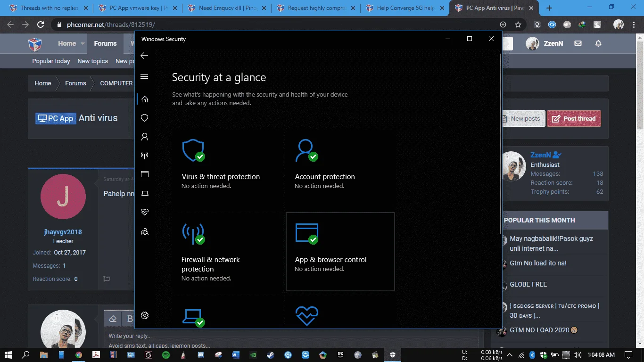
Task: Open ZzenN user menu in forum header
Action: [x=545, y=43]
